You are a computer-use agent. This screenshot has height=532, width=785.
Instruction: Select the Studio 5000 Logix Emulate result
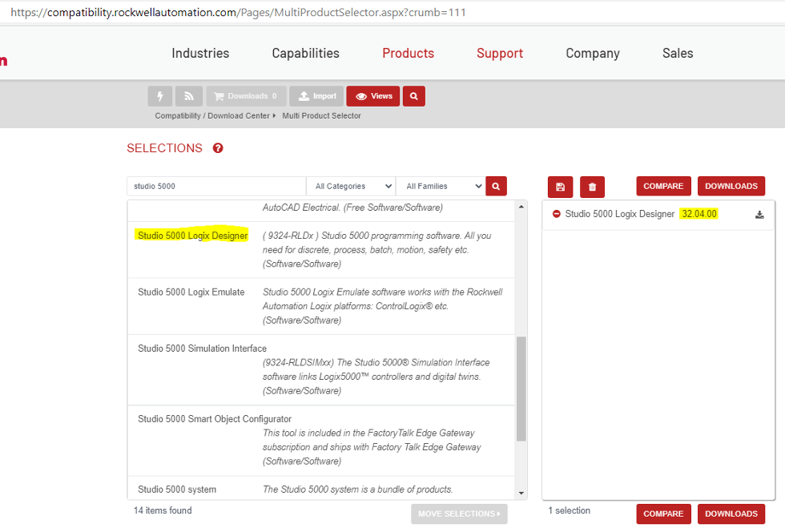(321, 306)
